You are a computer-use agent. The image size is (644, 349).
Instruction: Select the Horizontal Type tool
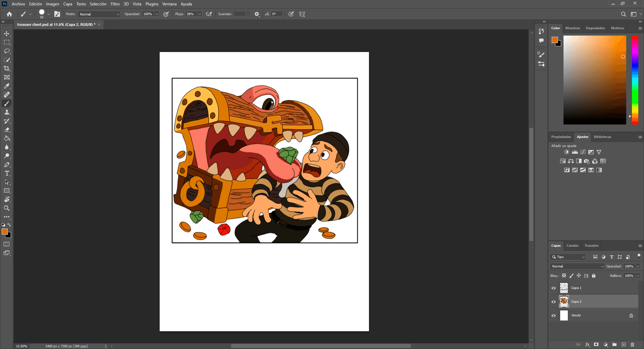[7, 173]
